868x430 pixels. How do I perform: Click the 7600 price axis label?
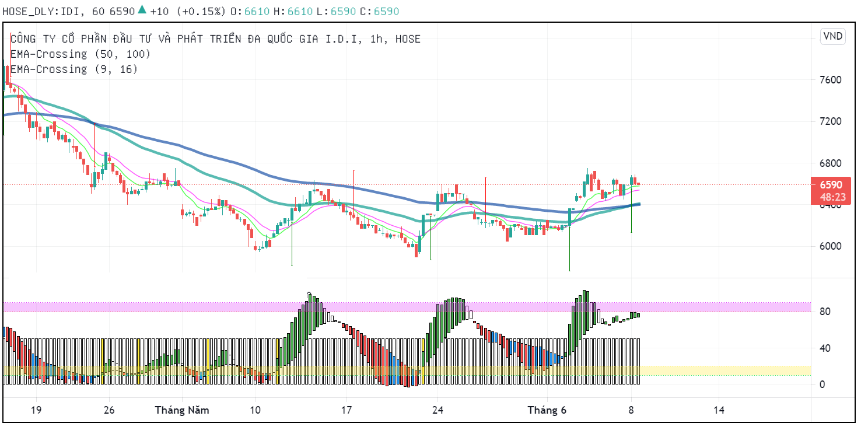831,80
